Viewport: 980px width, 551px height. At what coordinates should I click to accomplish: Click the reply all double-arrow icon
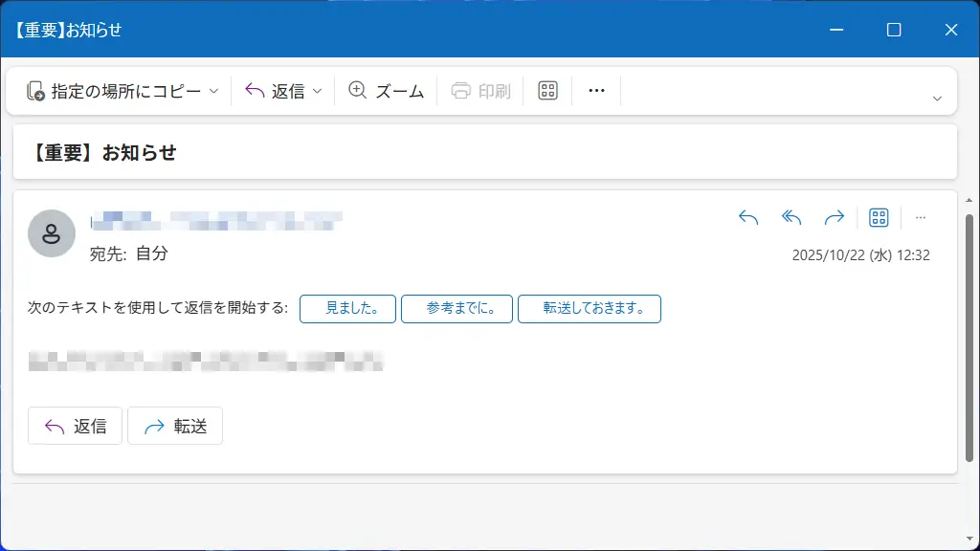click(791, 218)
